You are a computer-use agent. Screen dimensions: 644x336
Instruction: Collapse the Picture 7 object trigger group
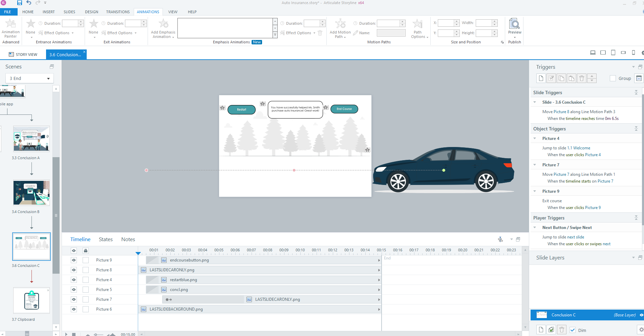[535, 165]
